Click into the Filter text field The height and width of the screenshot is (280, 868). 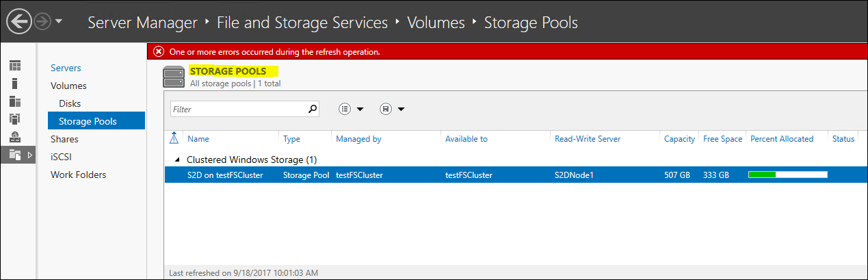(236, 109)
